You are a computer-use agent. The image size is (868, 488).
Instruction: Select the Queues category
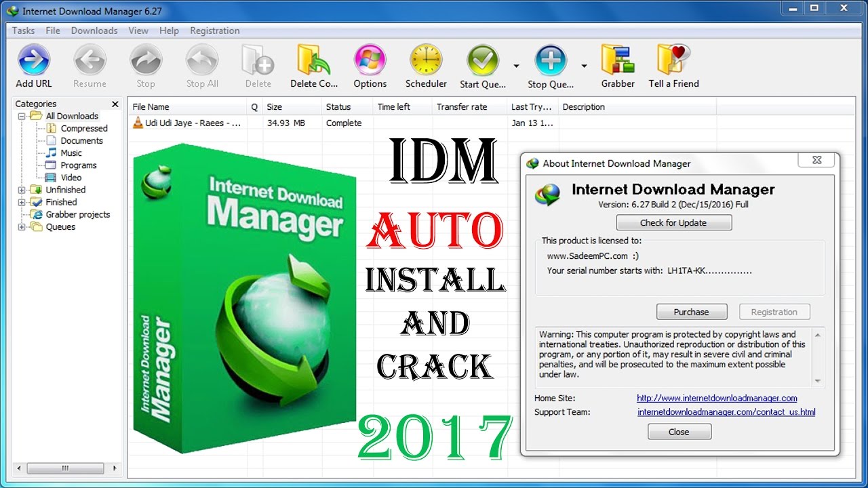click(60, 226)
